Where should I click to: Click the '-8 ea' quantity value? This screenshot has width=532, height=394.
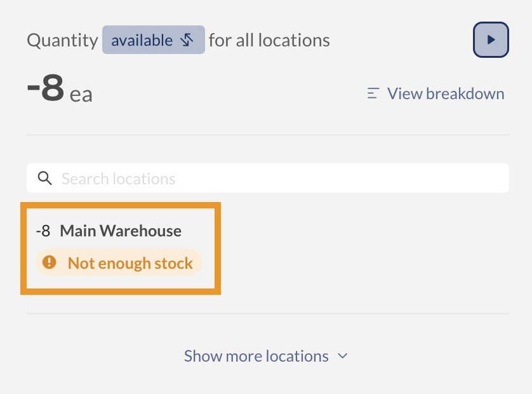click(57, 89)
